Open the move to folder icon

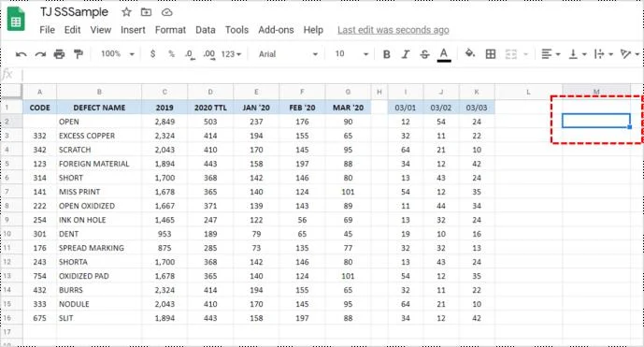click(x=146, y=12)
